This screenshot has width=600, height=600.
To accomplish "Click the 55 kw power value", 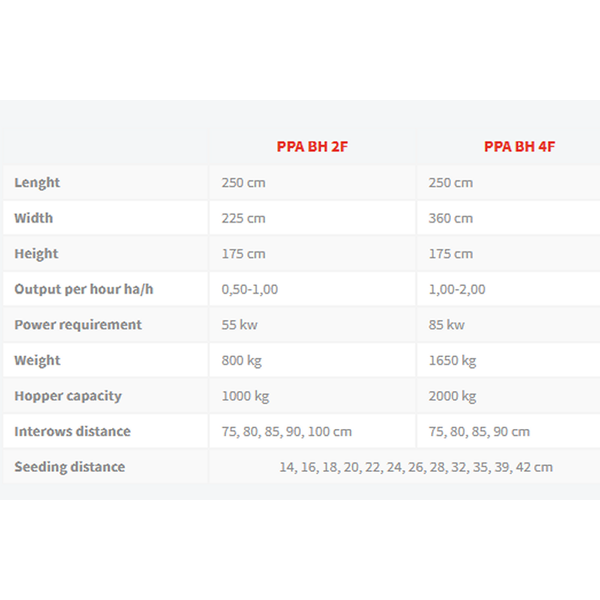I will tap(240, 325).
